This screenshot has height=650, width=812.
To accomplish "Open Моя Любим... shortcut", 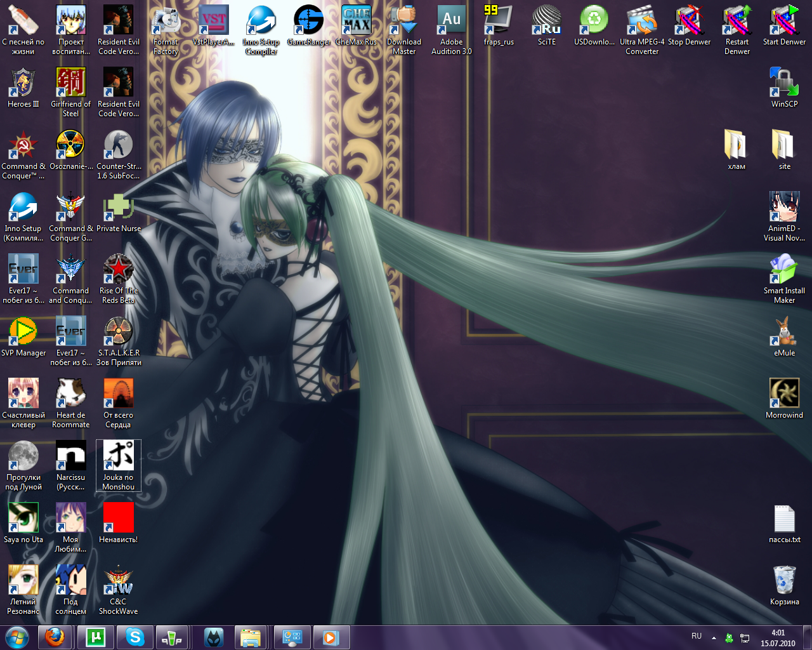I will (x=70, y=527).
